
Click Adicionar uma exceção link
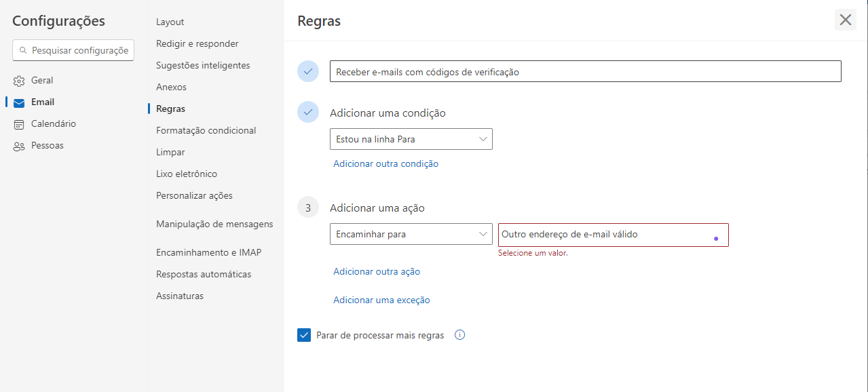(x=381, y=300)
